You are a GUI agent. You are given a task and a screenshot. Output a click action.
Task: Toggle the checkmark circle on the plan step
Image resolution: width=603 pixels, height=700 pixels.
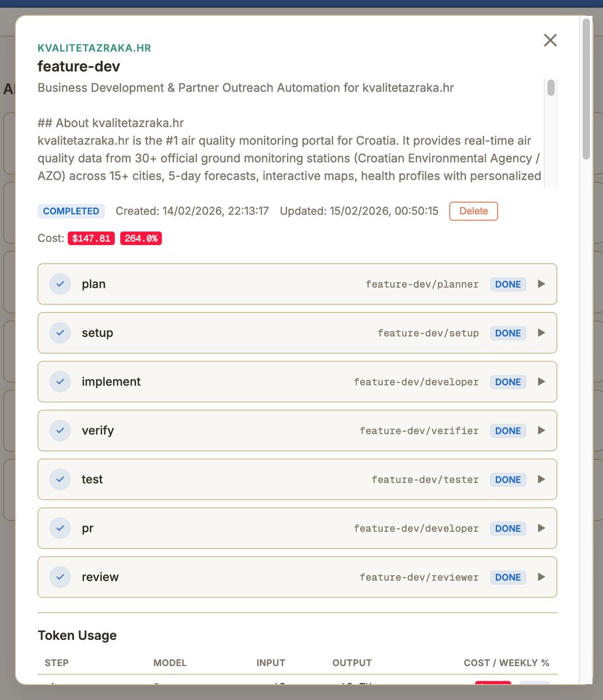(59, 284)
